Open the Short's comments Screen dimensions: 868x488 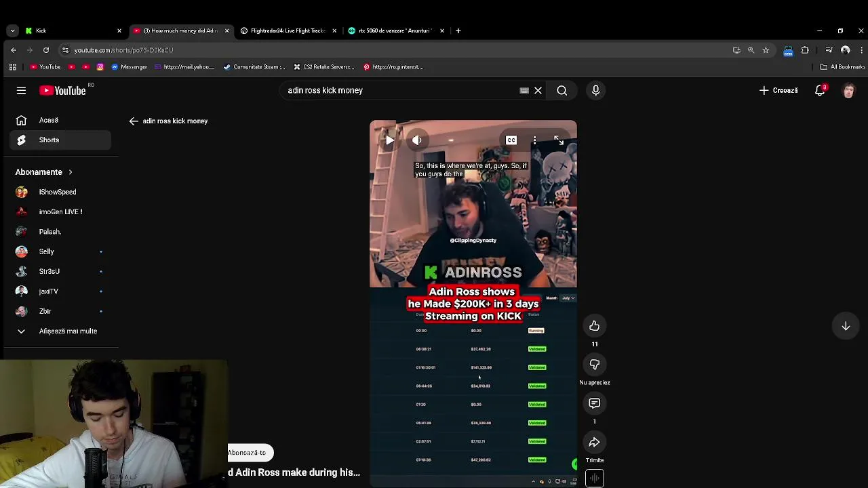(594, 403)
